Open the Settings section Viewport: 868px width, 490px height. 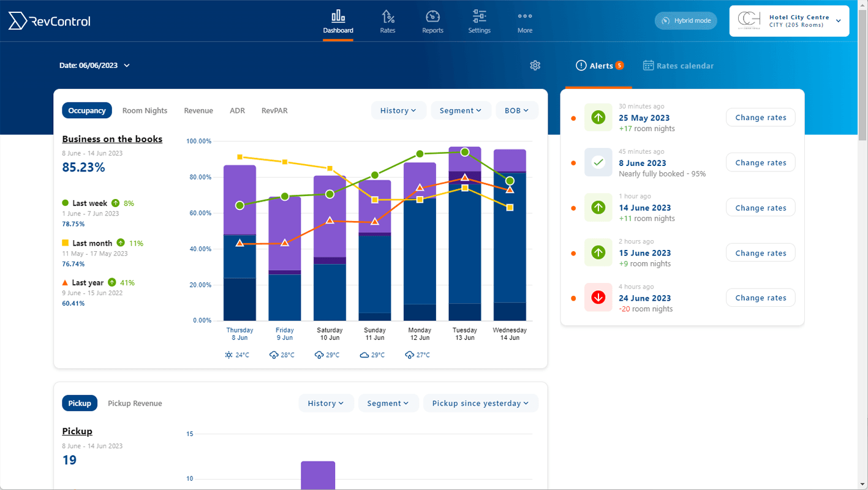point(479,21)
